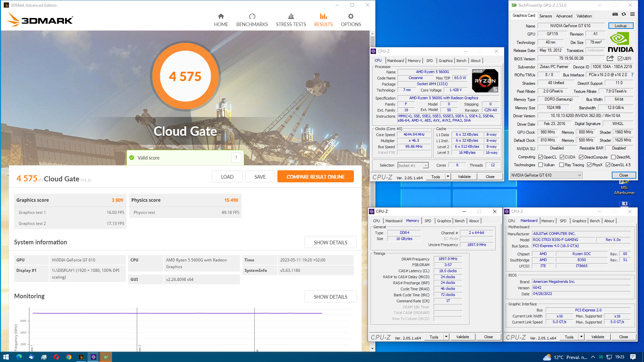Screen dimensions: 644x362
Task: Toggle the UEFI checkbox in GPU-Z
Action: [x=620, y=59]
